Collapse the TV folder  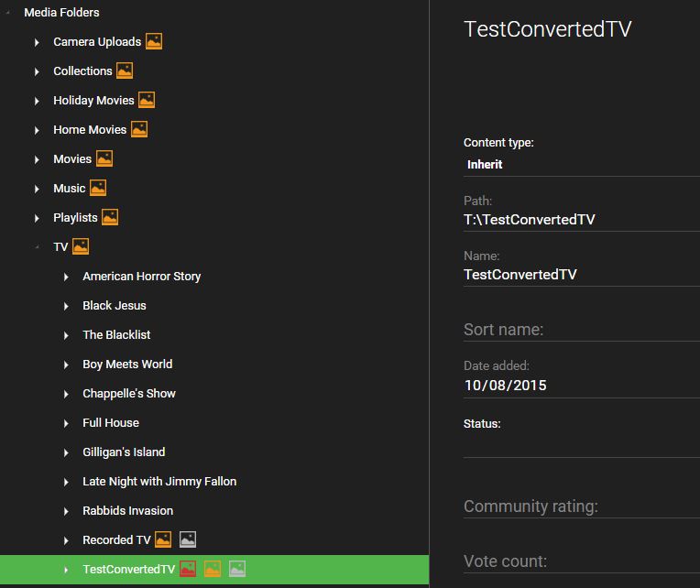pos(37,247)
